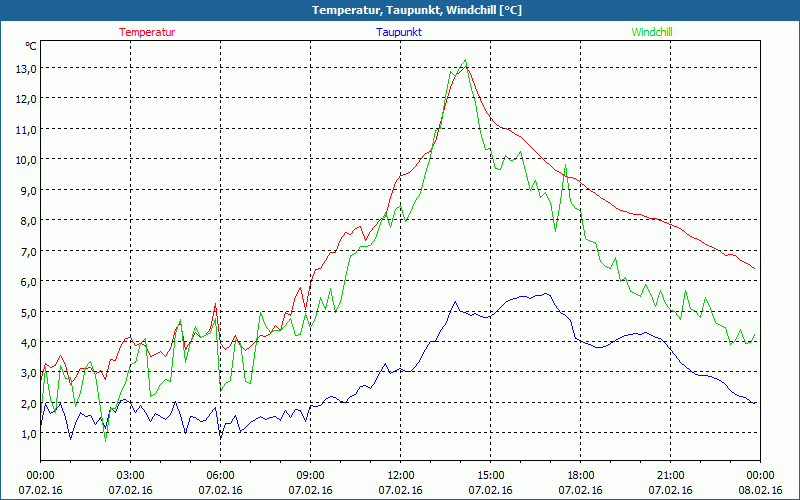800x500 pixels.
Task: Click the '13,0' y-axis value
Action: [x=26, y=69]
